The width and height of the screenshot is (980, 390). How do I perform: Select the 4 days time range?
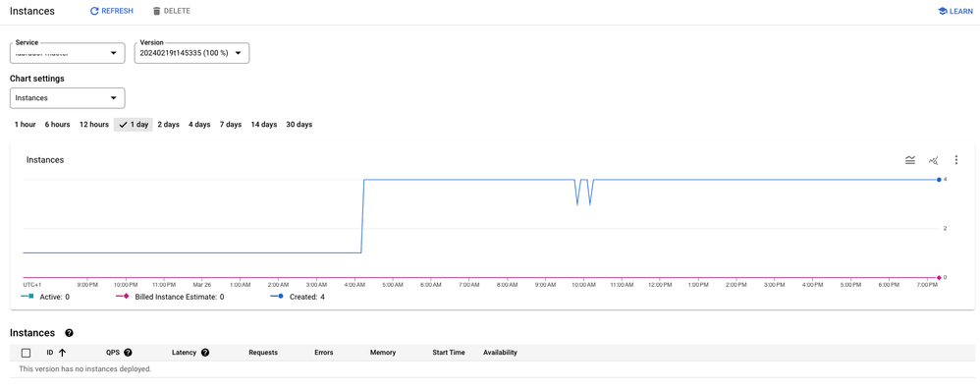pyautogui.click(x=199, y=125)
